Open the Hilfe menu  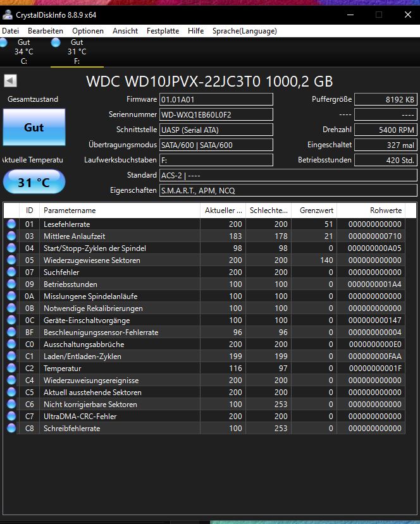pos(195,31)
